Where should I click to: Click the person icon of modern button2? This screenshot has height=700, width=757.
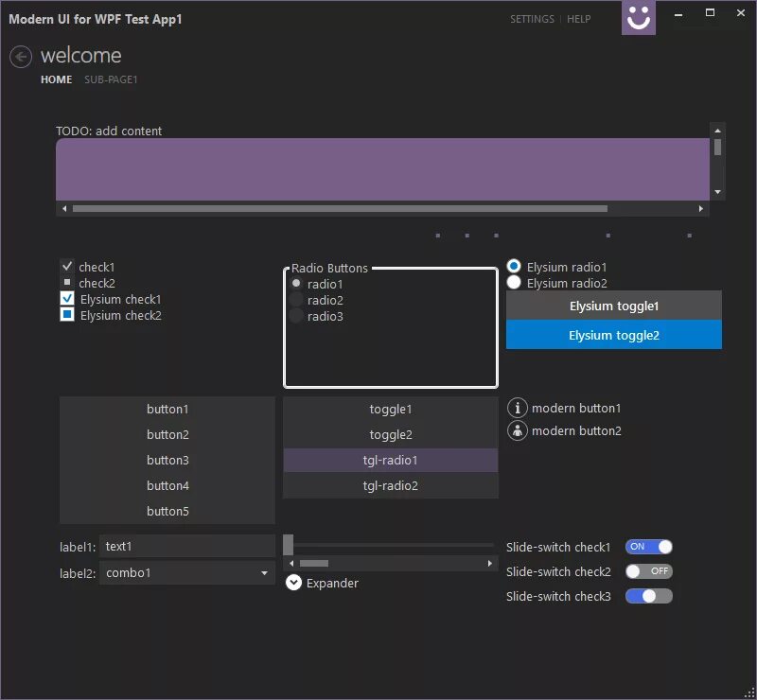[x=517, y=430]
